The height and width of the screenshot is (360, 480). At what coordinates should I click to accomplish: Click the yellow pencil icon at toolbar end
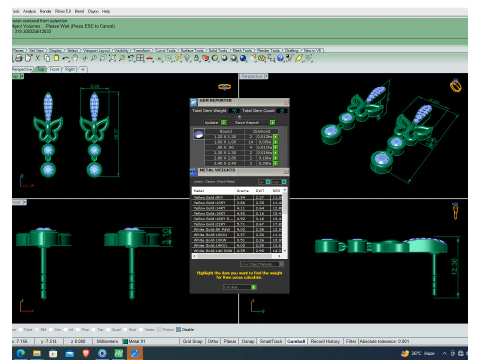pos(299,58)
